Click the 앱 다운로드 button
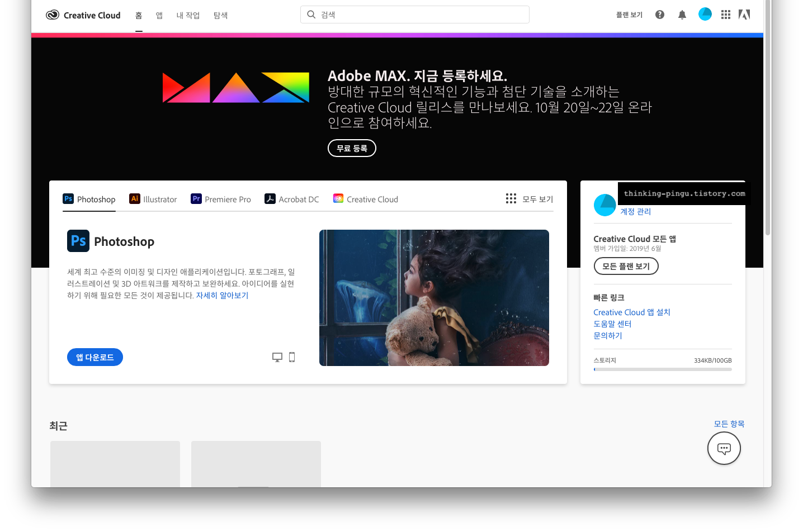Screen dimensions: 803x532 pyautogui.click(x=95, y=357)
